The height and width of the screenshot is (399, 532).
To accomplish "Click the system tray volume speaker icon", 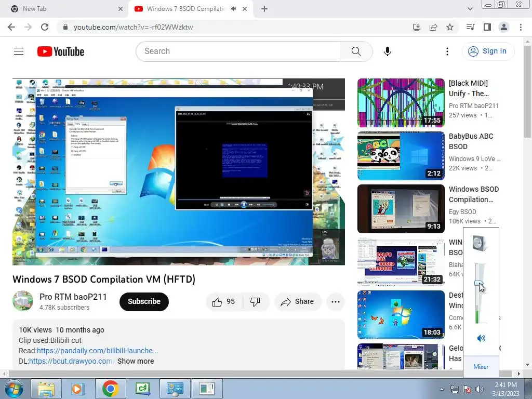I will 480,389.
